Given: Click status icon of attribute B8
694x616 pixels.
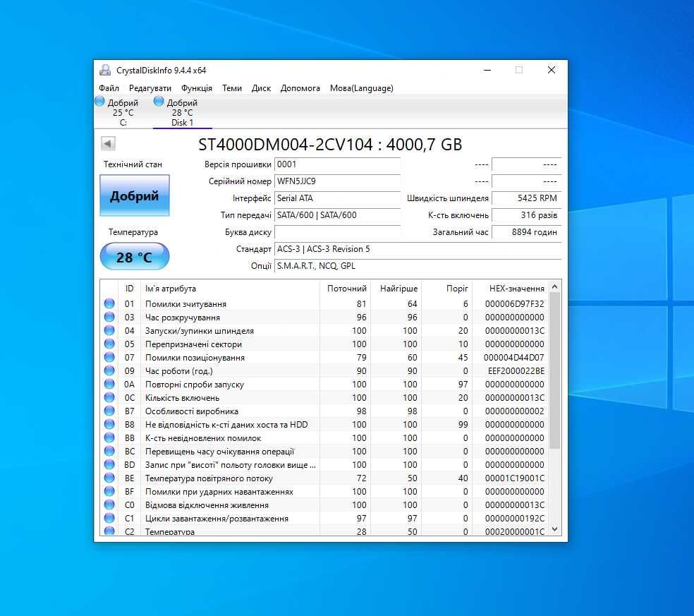Looking at the screenshot, I should click(x=109, y=424).
